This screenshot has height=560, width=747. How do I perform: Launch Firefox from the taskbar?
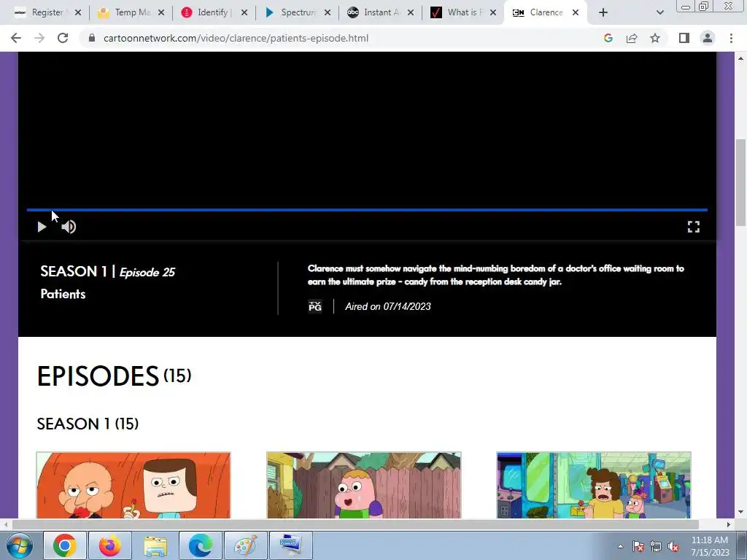coord(110,545)
